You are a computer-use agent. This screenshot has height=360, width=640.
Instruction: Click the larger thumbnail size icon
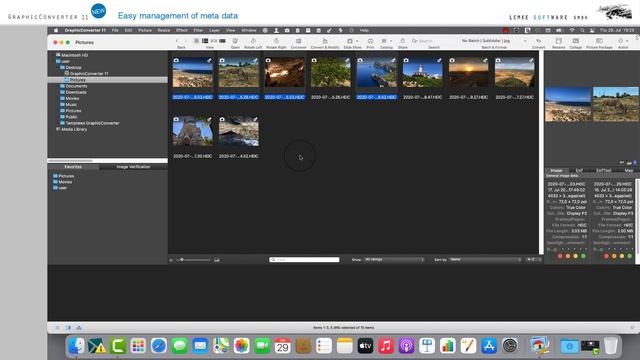(x=217, y=260)
